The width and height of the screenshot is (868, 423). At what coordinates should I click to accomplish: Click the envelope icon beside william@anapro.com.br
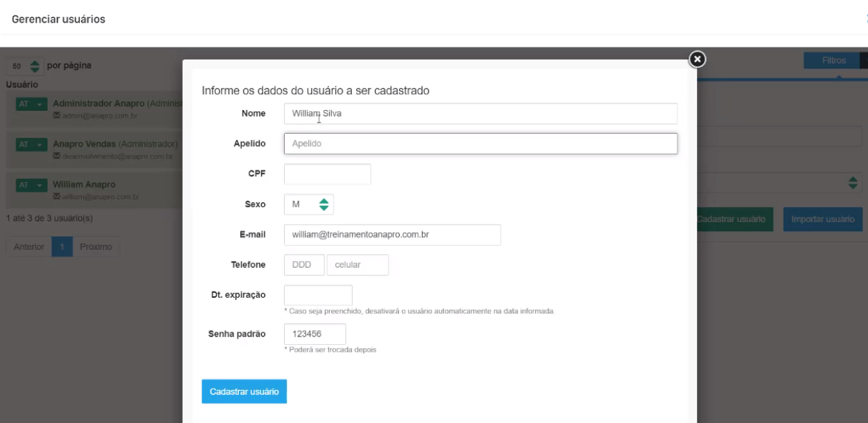click(x=57, y=197)
